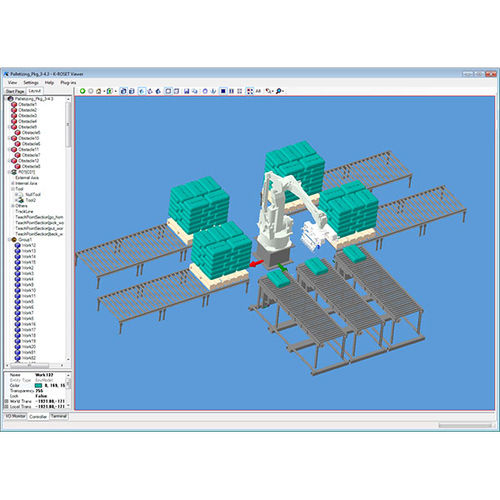500x500 pixels.
Task: Click the green run/go toolbar icon
Action: click(x=82, y=91)
